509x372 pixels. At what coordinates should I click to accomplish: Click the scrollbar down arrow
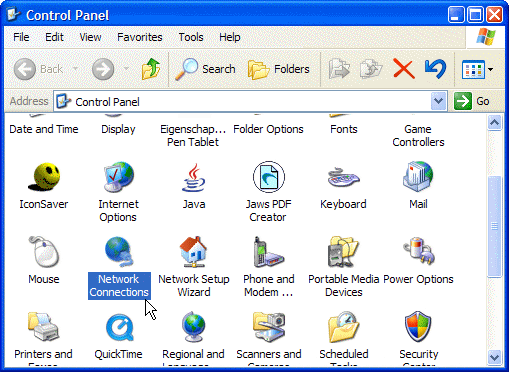[x=494, y=357]
